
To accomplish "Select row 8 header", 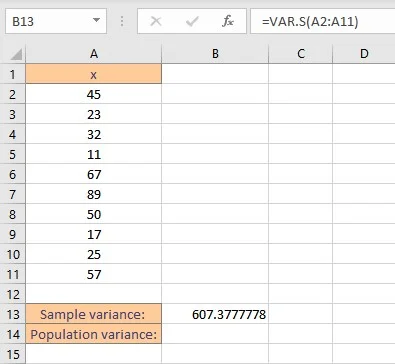I will (13, 214).
